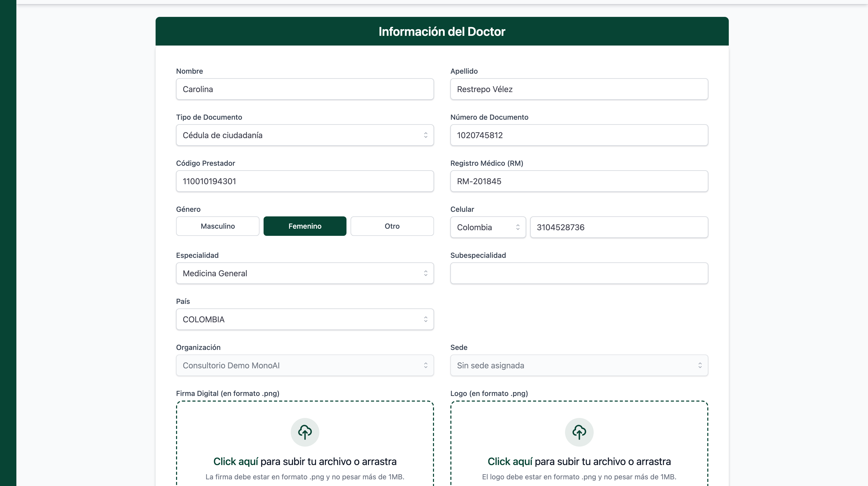Click the Firma Digital upload cloud icon
The width and height of the screenshot is (868, 486).
[x=305, y=432]
